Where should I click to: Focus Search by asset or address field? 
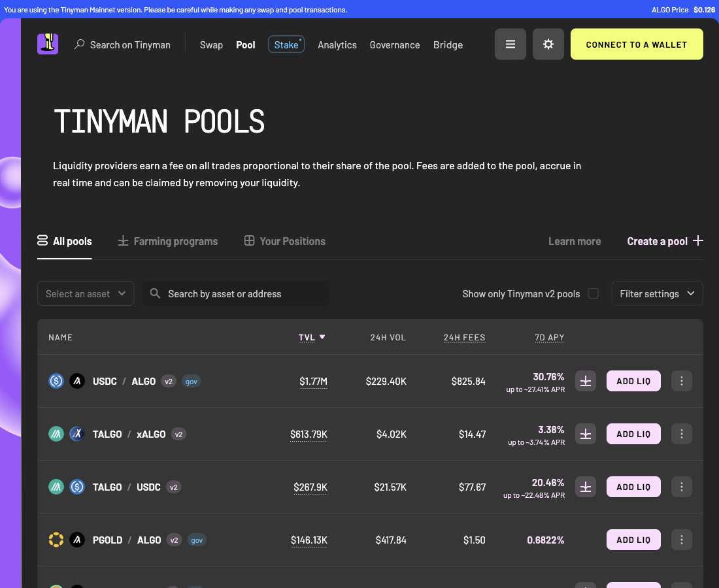tap(236, 293)
